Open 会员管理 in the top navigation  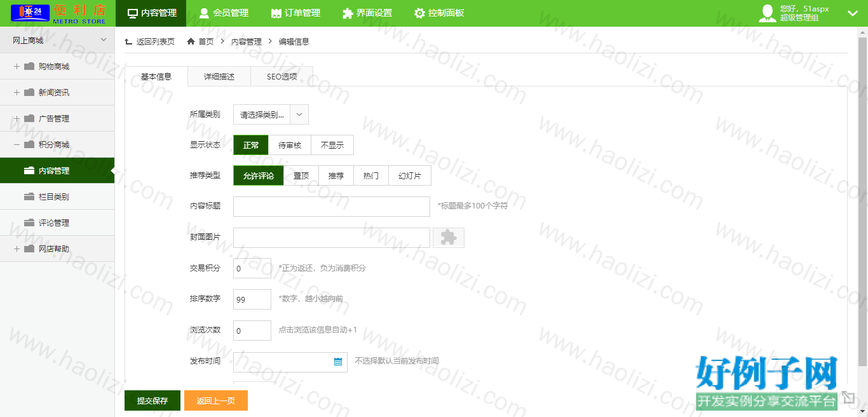point(222,13)
